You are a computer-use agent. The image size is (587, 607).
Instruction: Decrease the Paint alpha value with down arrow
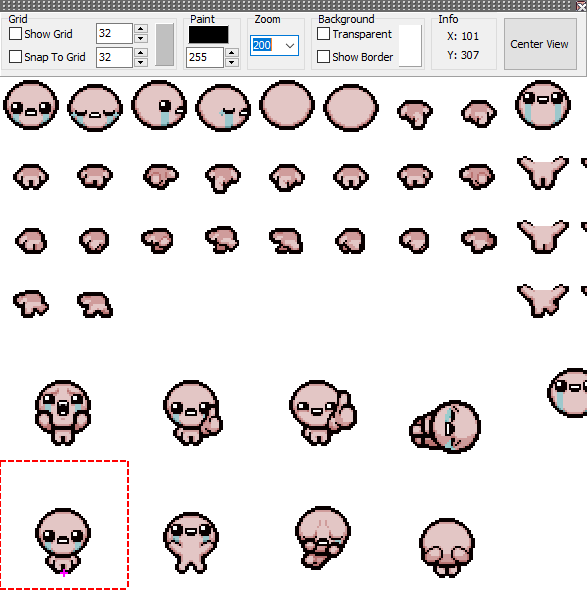(232, 62)
